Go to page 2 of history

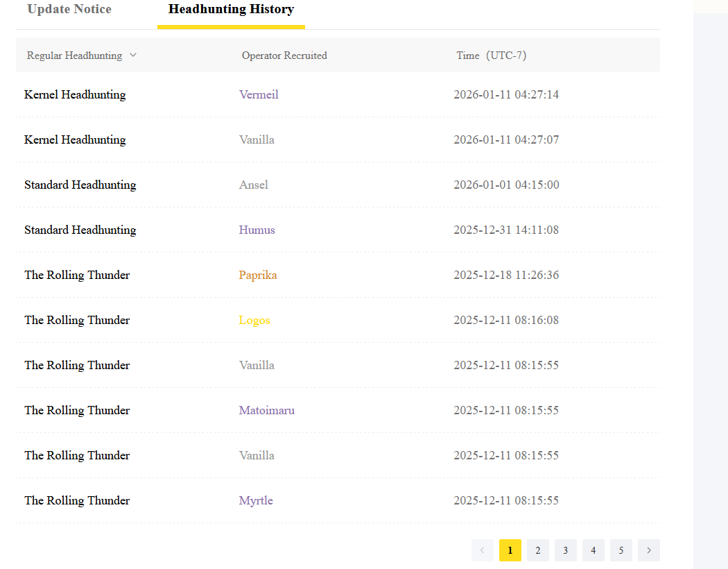point(537,550)
